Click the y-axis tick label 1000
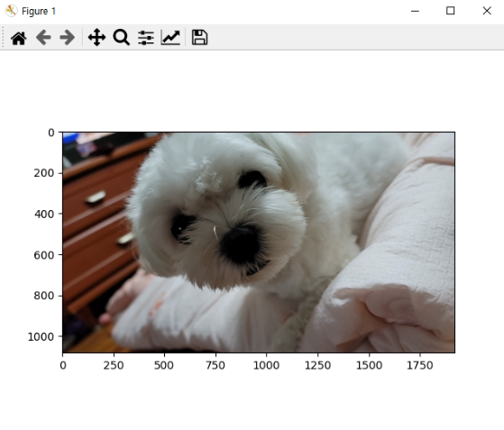 pos(41,337)
